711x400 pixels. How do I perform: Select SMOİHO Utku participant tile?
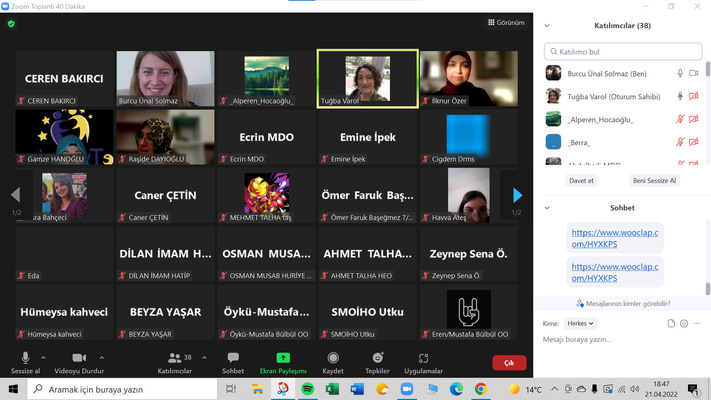pos(367,312)
